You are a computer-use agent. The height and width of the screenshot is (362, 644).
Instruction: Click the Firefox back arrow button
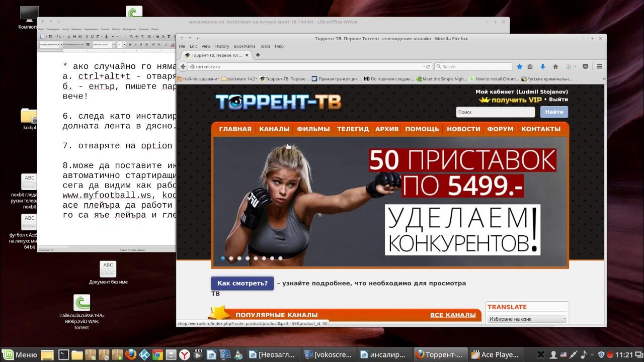click(184, 66)
